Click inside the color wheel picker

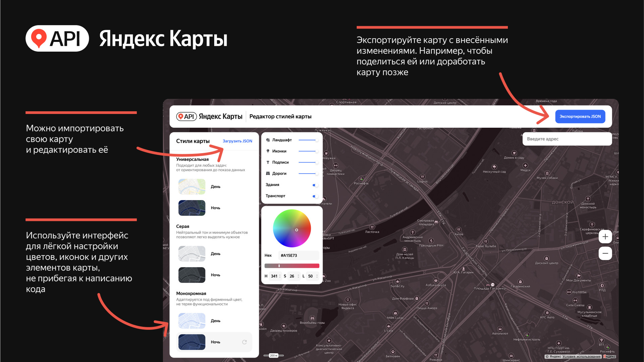coord(292,228)
